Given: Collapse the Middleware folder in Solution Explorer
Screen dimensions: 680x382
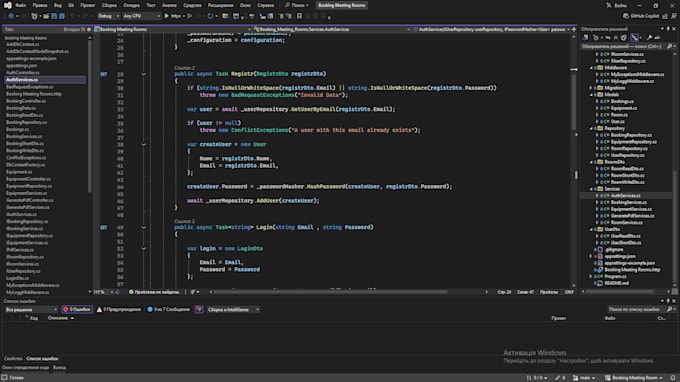Looking at the screenshot, I should (x=591, y=68).
